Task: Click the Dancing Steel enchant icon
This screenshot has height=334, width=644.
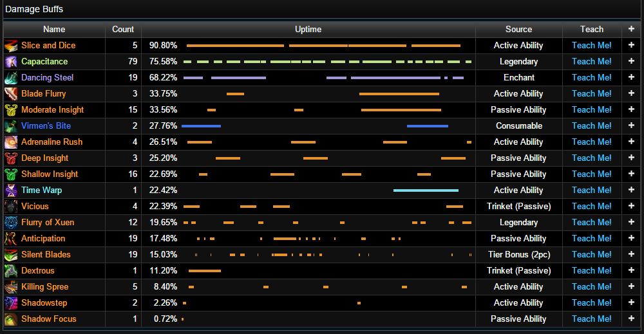Action: (11, 78)
